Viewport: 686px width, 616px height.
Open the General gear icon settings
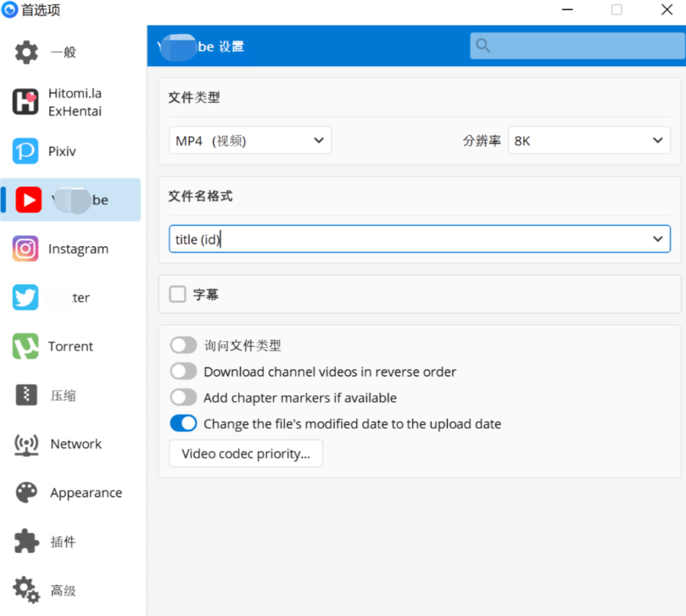coord(26,53)
